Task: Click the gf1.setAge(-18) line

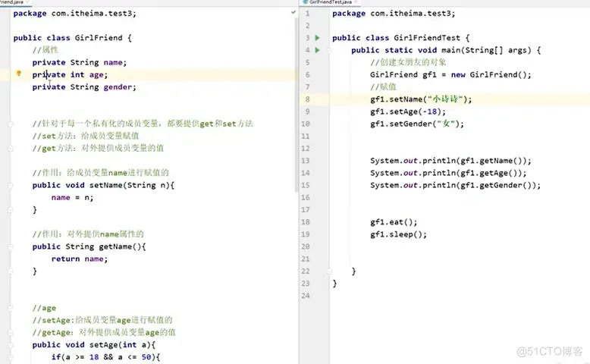Action: pyautogui.click(x=408, y=111)
